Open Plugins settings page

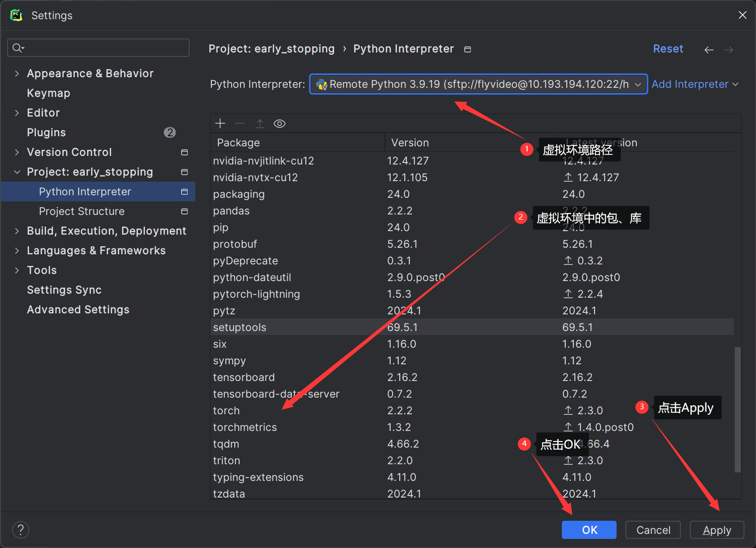(46, 133)
